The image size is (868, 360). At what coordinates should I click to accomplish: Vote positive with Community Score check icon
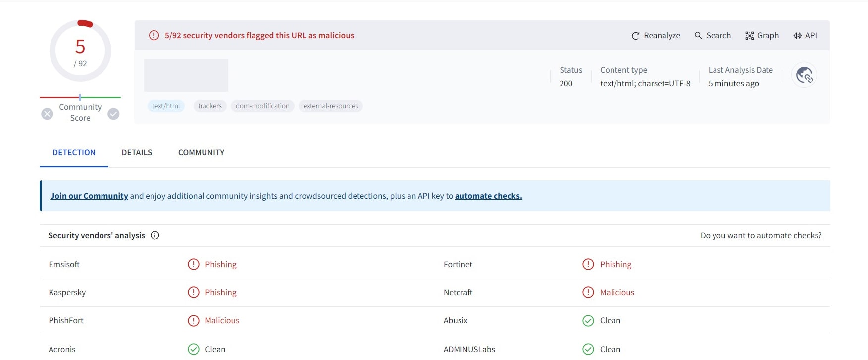tap(113, 114)
